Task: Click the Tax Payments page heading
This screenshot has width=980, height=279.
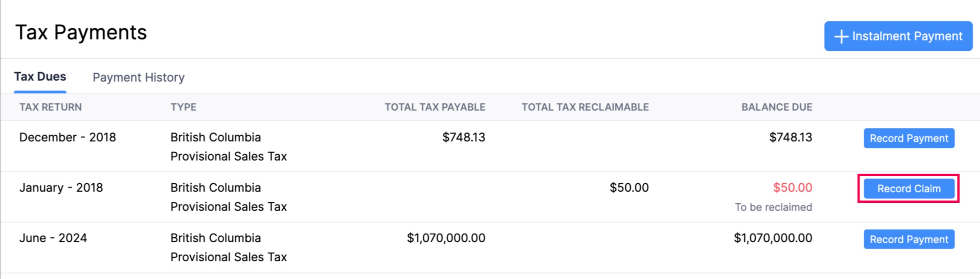Action: (x=81, y=33)
